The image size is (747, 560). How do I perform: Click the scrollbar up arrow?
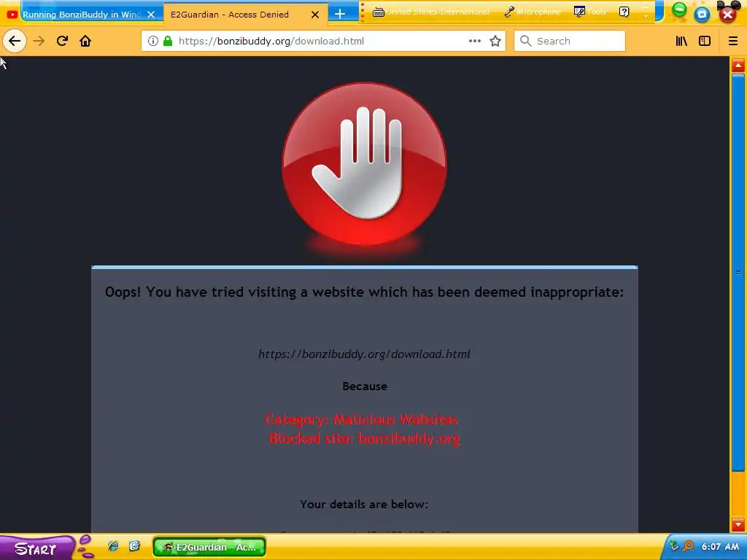click(x=738, y=65)
